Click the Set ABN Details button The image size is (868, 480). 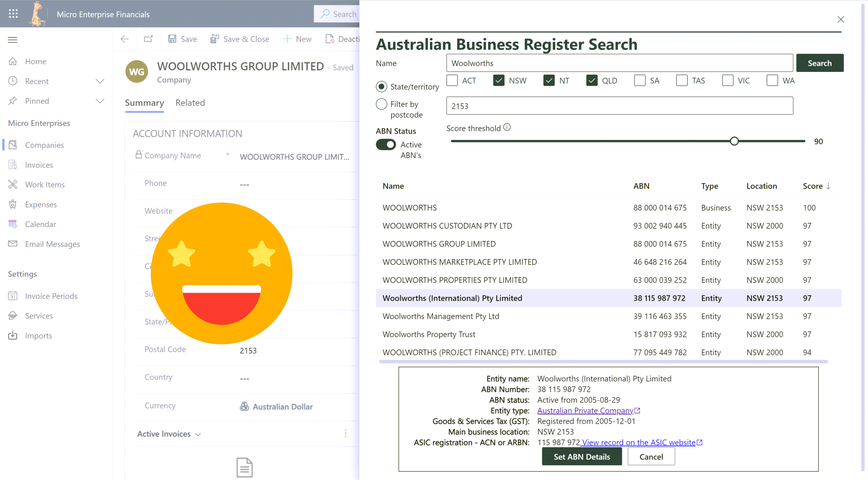[x=582, y=456]
